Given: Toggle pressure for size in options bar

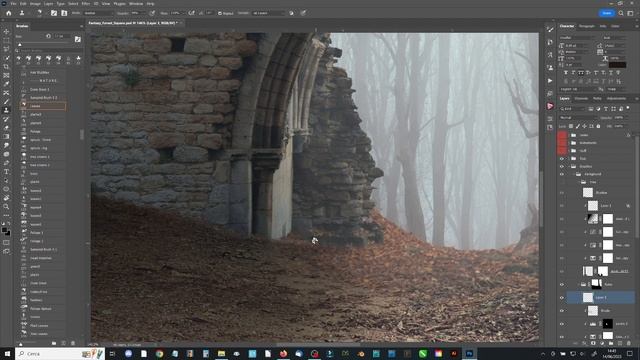Looking at the screenshot, I should tap(303, 13).
